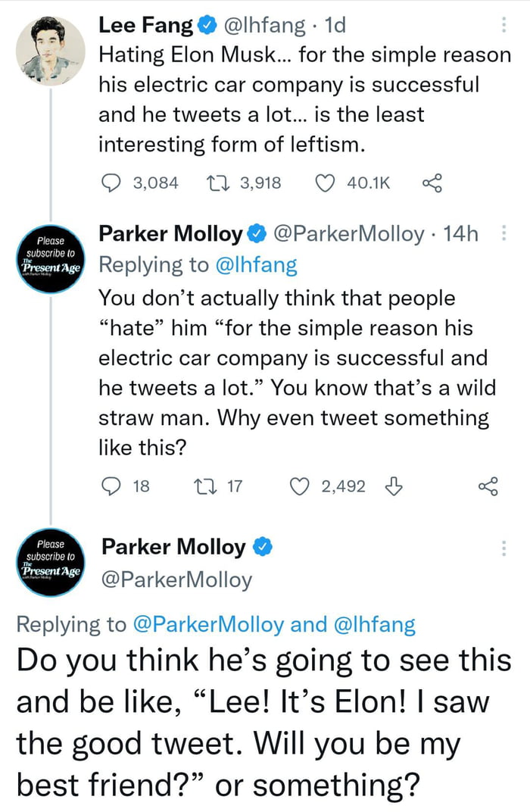Reply to Lee Fang's tweet
The height and width of the screenshot is (812, 530).
pyautogui.click(x=111, y=183)
